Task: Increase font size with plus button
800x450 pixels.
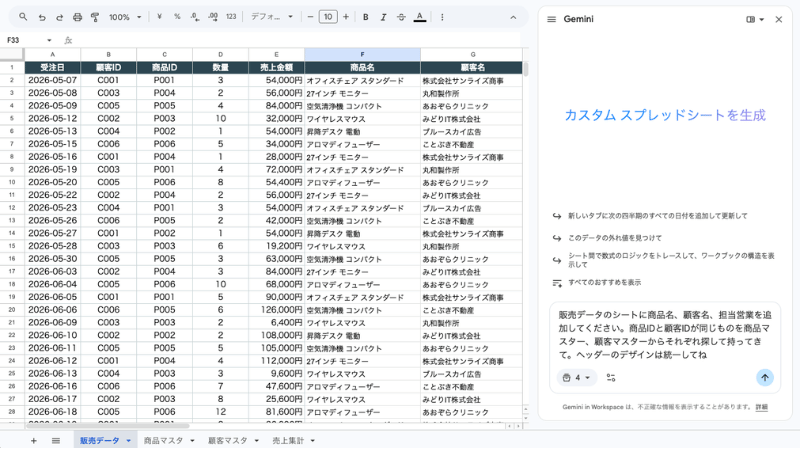Action: (x=346, y=17)
